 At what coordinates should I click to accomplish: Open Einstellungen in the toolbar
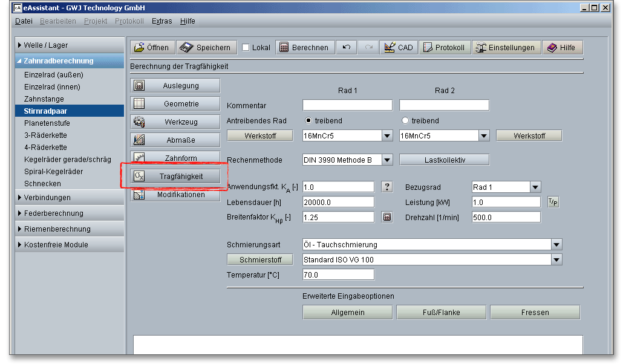pos(506,48)
